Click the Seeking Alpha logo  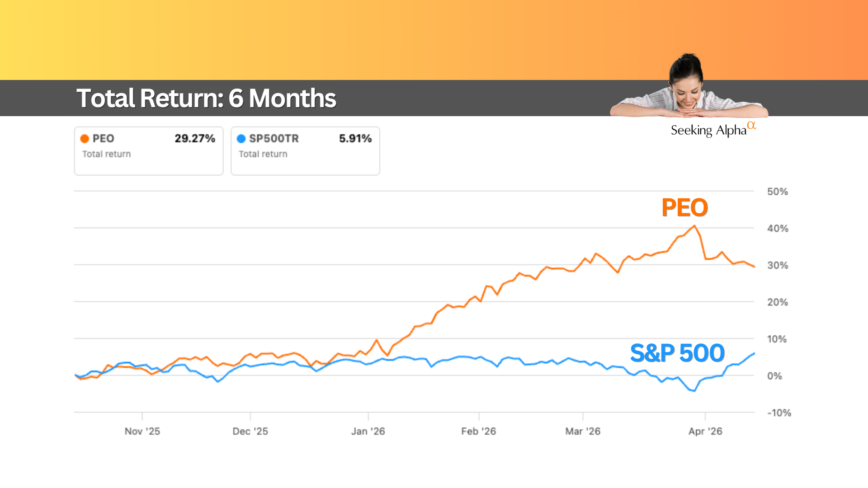tap(708, 131)
